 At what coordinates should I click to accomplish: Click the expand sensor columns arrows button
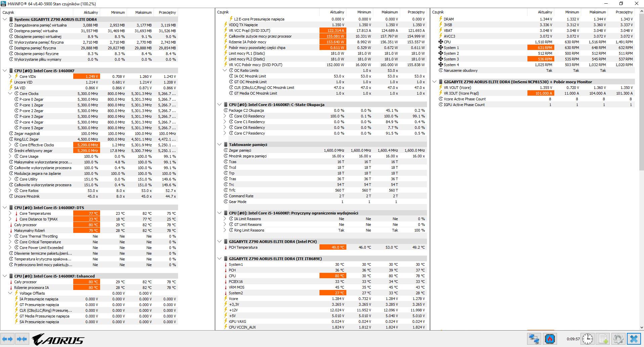tap(8, 339)
